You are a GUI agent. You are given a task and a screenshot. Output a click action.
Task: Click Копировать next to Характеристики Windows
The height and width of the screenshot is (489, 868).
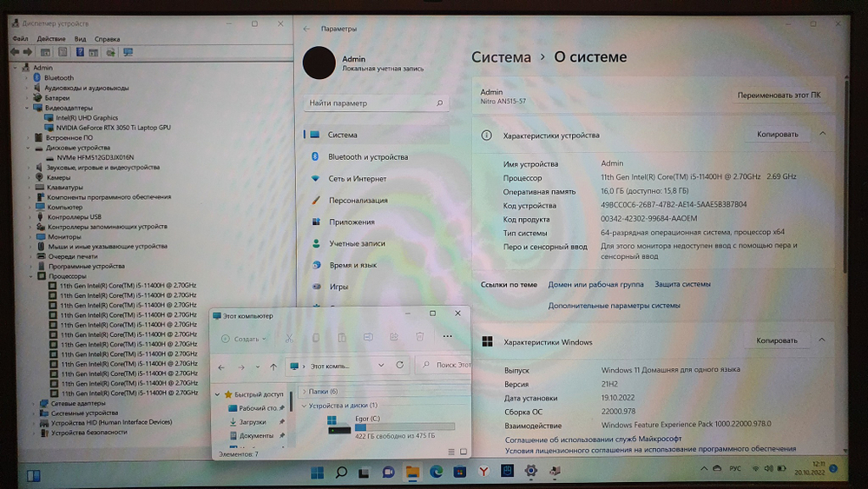pyautogui.click(x=777, y=340)
